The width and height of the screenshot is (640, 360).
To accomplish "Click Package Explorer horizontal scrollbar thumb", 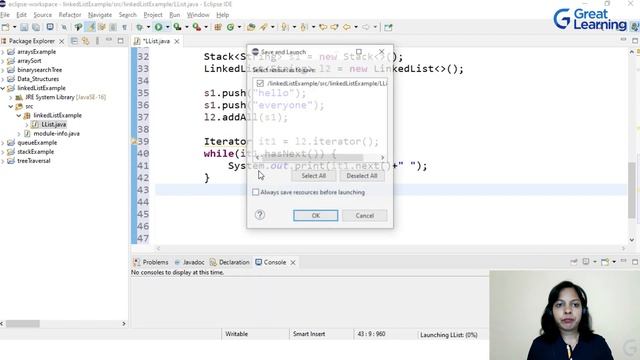I will point(23,324).
